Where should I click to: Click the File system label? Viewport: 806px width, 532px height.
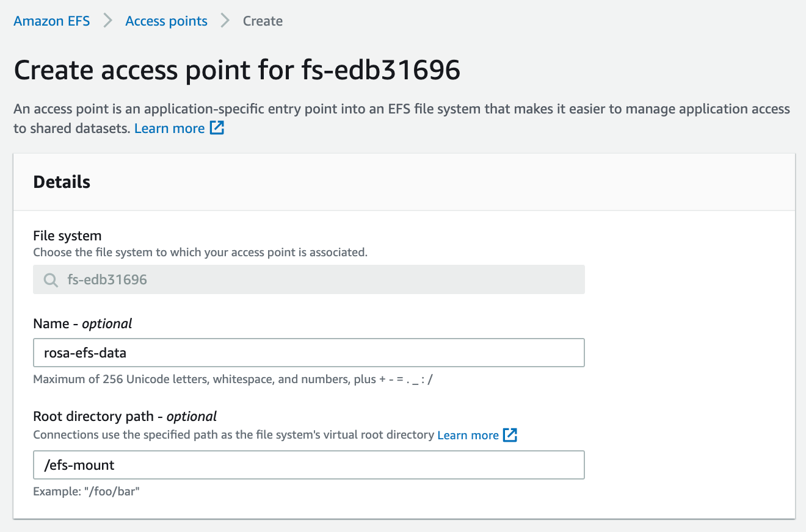click(x=67, y=235)
